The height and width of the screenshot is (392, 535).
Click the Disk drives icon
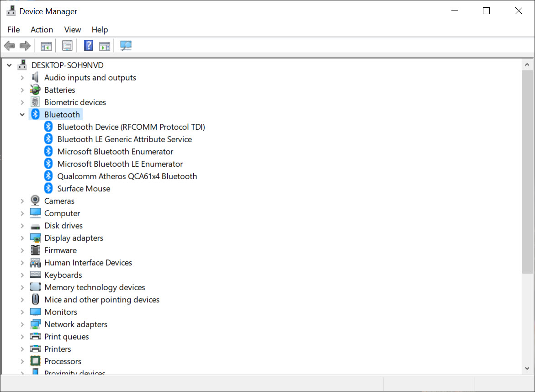(35, 226)
